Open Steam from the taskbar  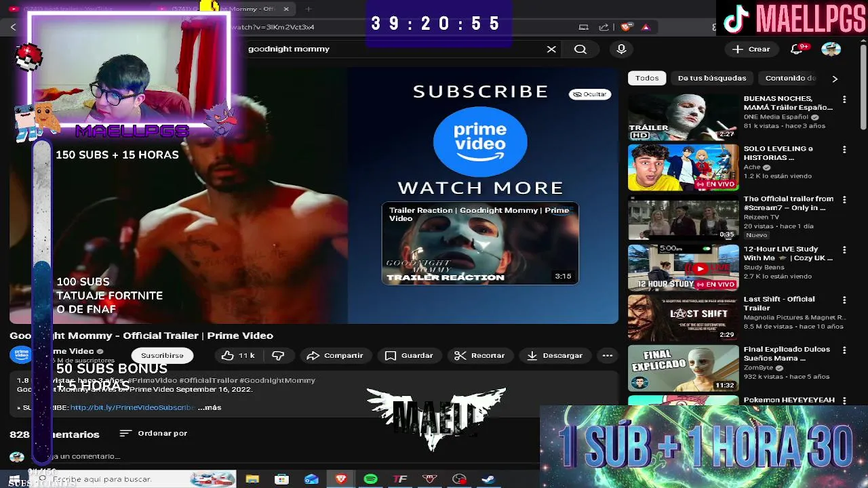pos(488,479)
